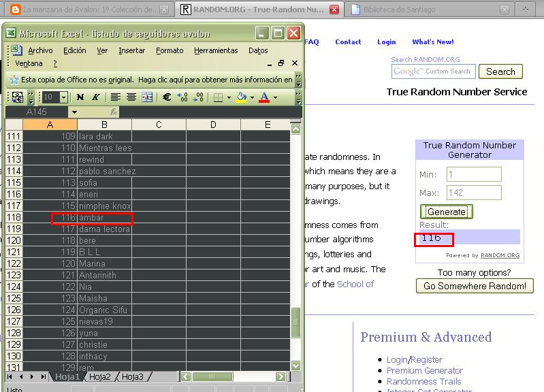Open the Premium Generator link
544x392 pixels.
[x=425, y=370]
